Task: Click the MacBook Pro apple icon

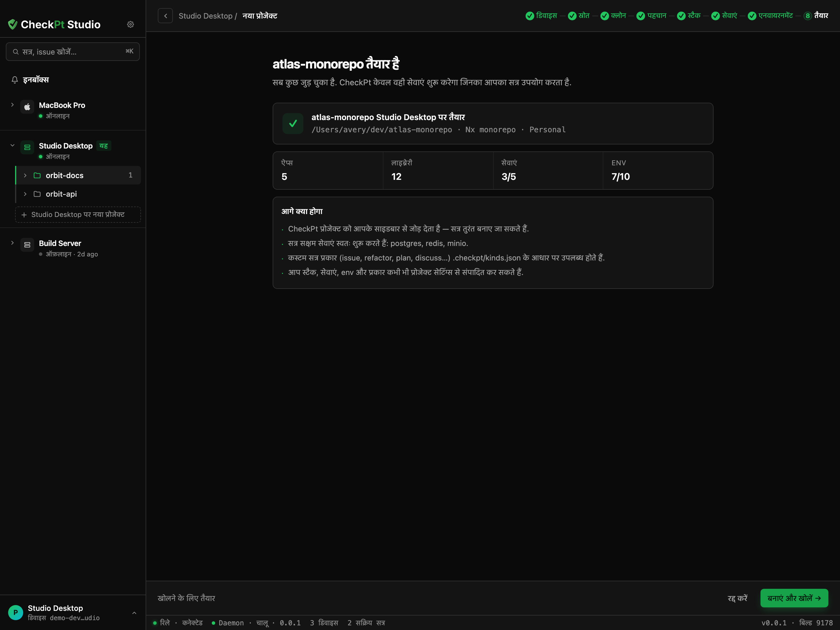Action: pyautogui.click(x=27, y=107)
